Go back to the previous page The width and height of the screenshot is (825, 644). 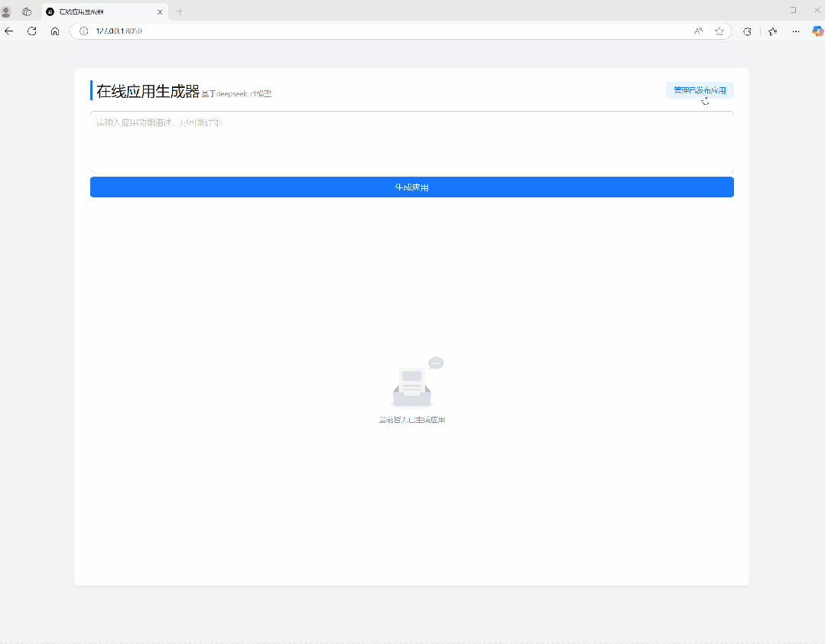pyautogui.click(x=9, y=31)
